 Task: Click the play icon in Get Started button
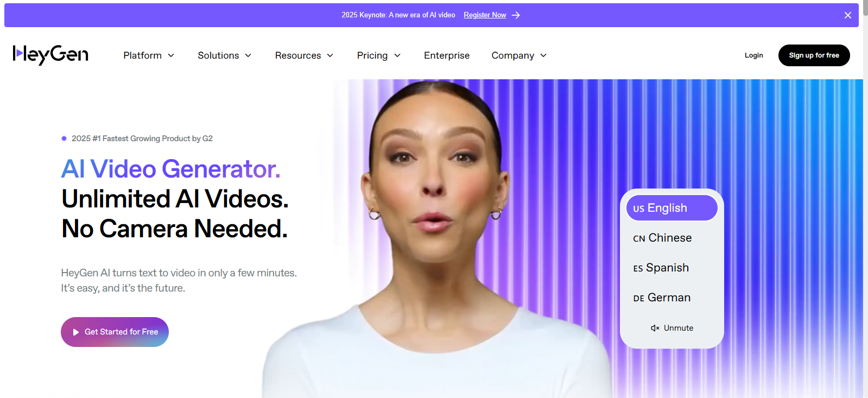click(x=76, y=332)
